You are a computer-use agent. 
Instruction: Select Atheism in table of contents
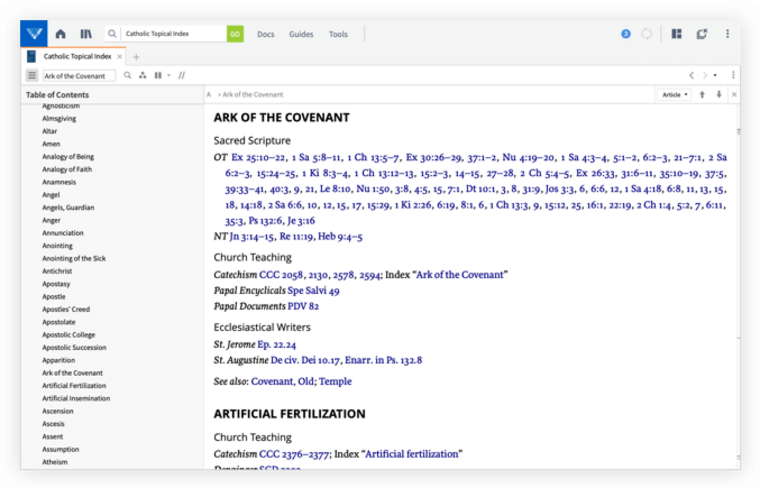pos(55,462)
